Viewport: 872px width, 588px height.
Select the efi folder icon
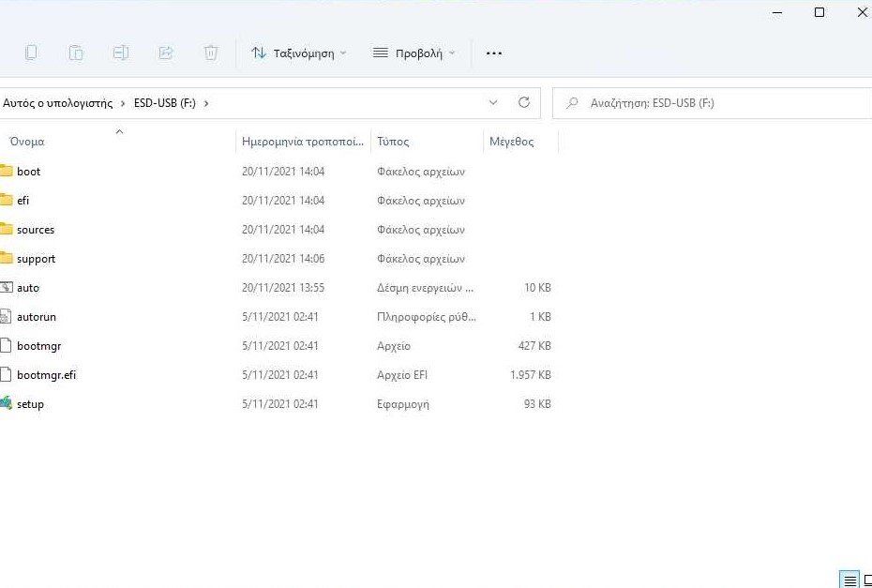click(7, 200)
